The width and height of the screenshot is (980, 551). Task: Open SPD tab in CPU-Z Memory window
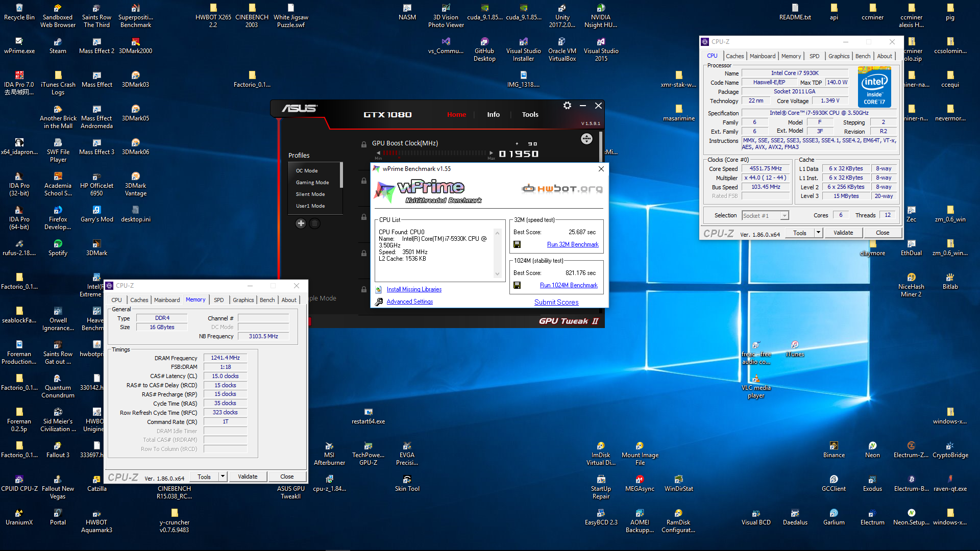218,300
